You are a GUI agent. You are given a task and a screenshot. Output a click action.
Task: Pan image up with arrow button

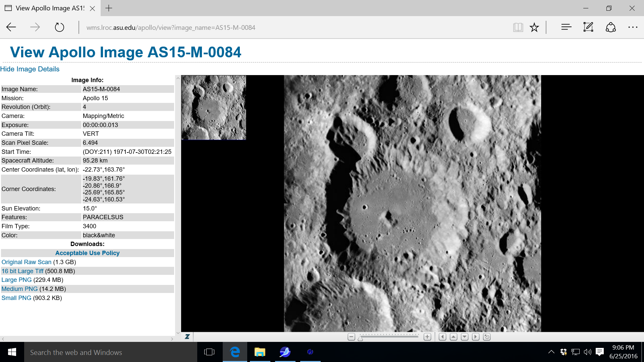point(453,337)
